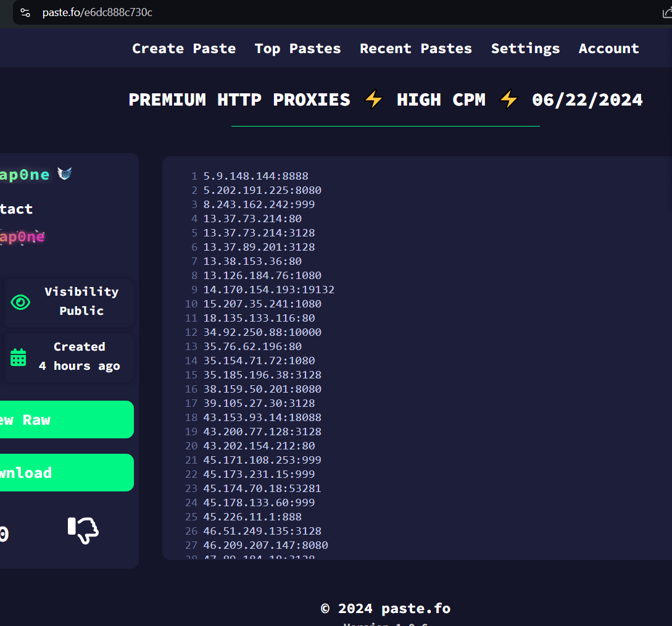Select line 13.37.89.201:3128
Viewport: 672px width, 626px height.
(259, 247)
